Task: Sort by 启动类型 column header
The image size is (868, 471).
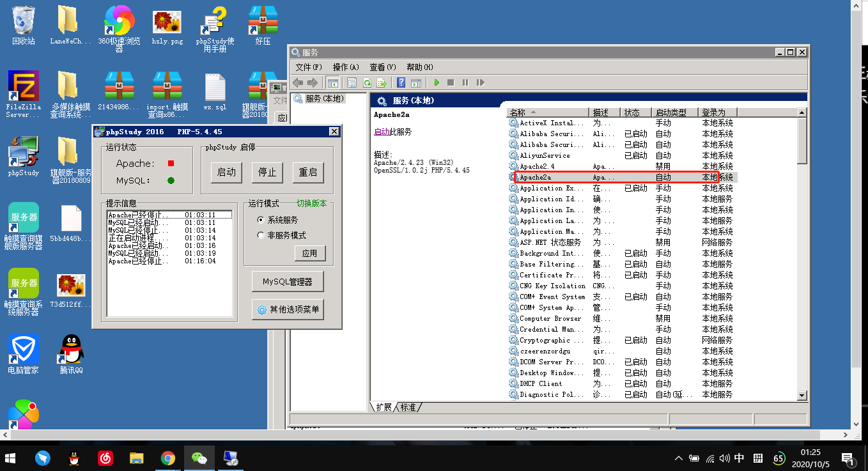Action: click(676, 112)
